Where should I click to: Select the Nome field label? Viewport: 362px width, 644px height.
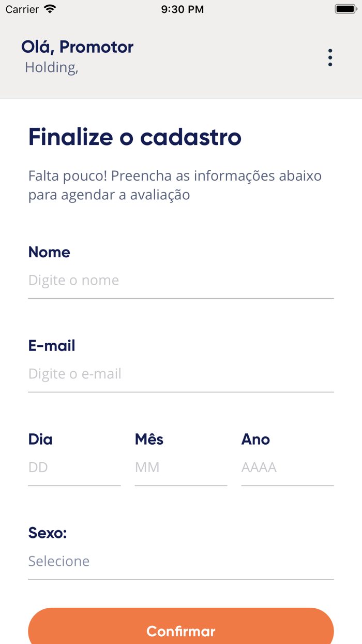click(x=49, y=252)
